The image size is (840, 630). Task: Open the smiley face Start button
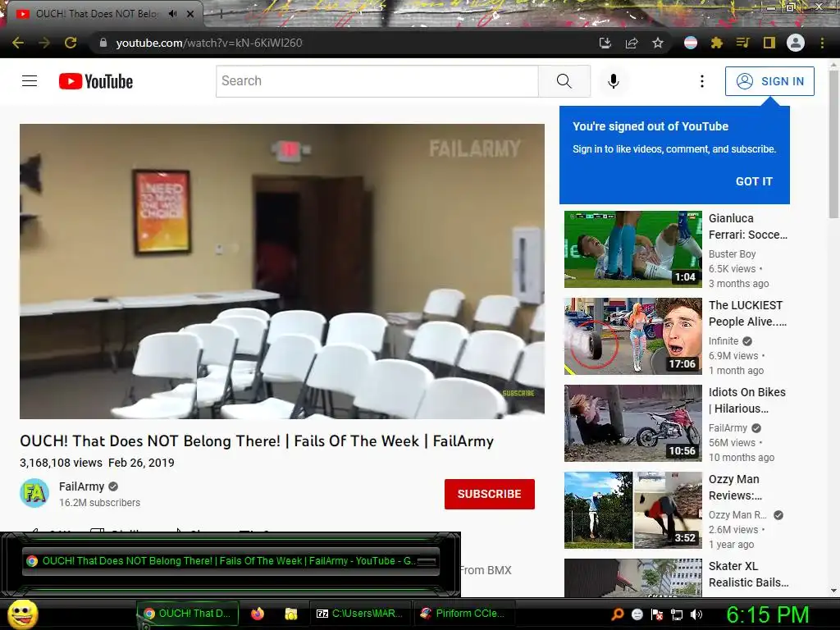click(x=22, y=614)
